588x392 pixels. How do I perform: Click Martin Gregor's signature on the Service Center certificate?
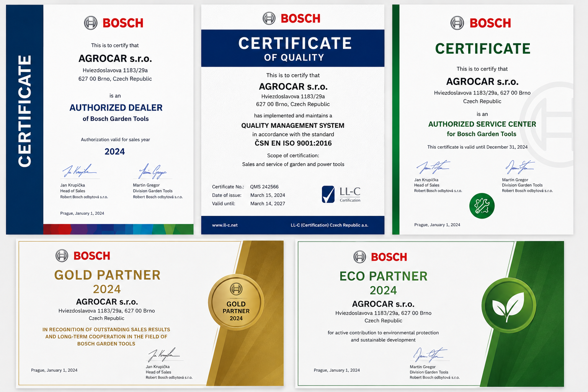tap(520, 167)
